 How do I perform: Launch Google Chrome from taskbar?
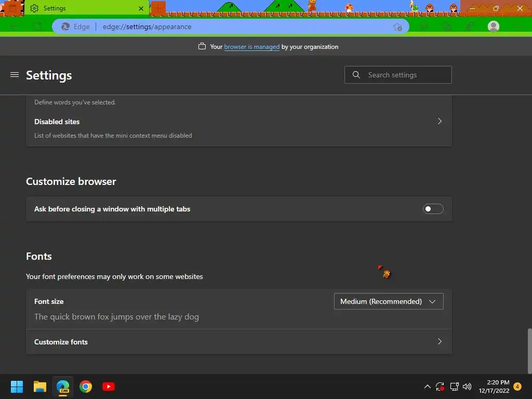point(86,387)
